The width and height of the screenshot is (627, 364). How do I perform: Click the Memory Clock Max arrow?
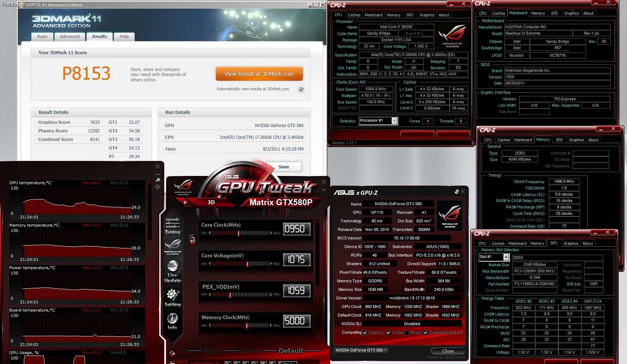[271, 325]
